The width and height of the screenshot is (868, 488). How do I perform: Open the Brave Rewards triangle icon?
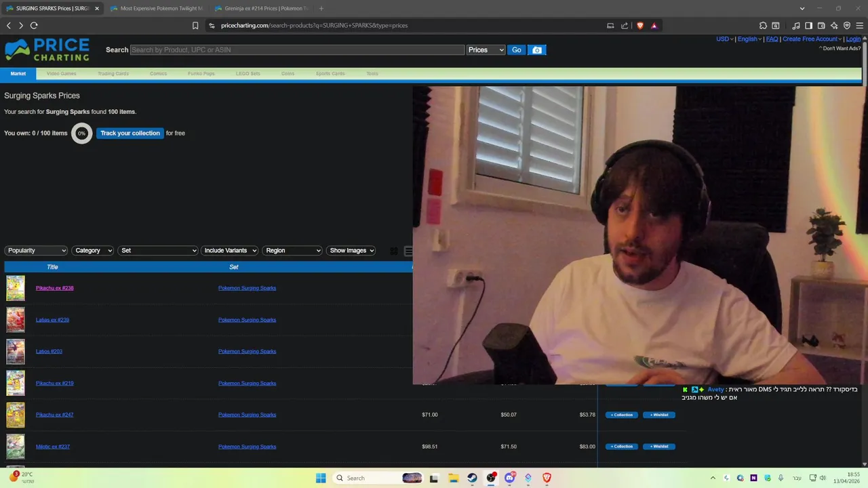654,26
